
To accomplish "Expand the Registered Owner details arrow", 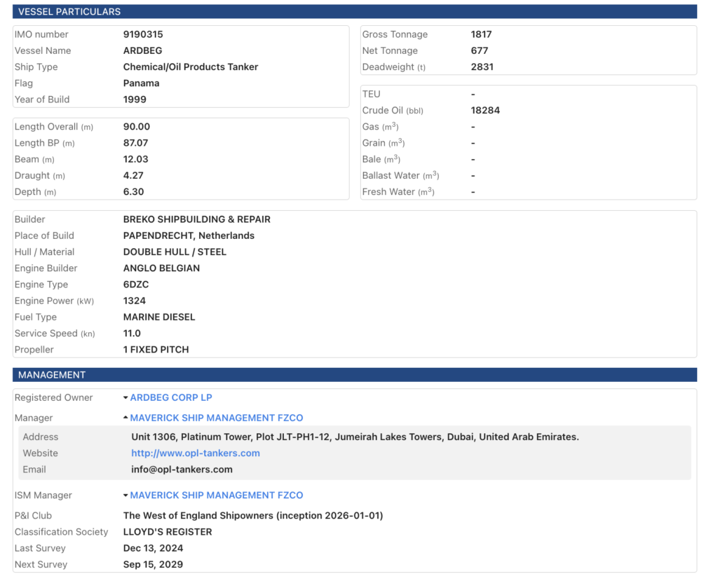I will pyautogui.click(x=126, y=398).
